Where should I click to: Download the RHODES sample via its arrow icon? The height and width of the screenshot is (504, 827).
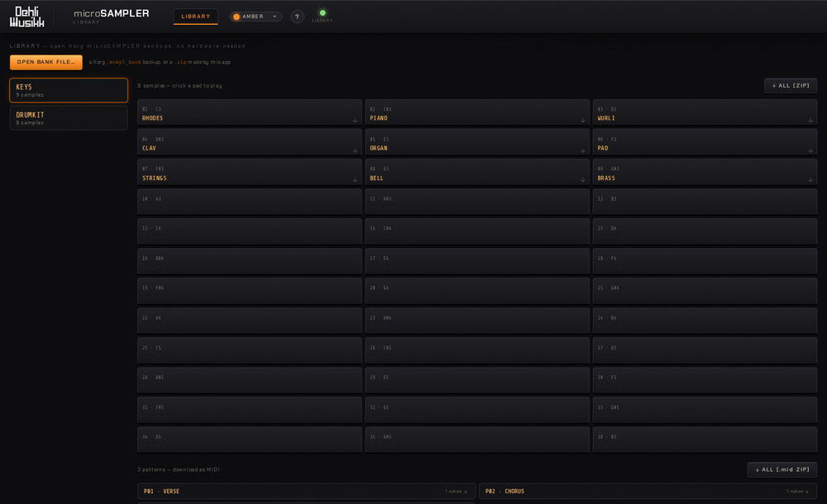[x=355, y=120]
